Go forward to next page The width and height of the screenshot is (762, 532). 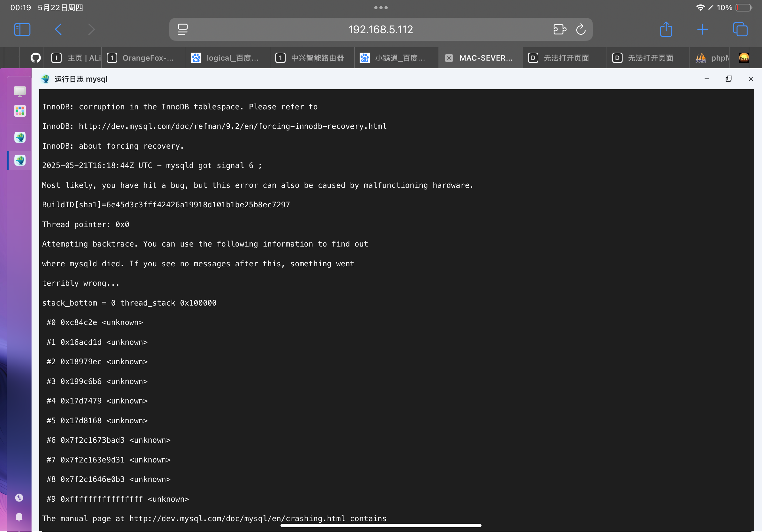point(91,30)
